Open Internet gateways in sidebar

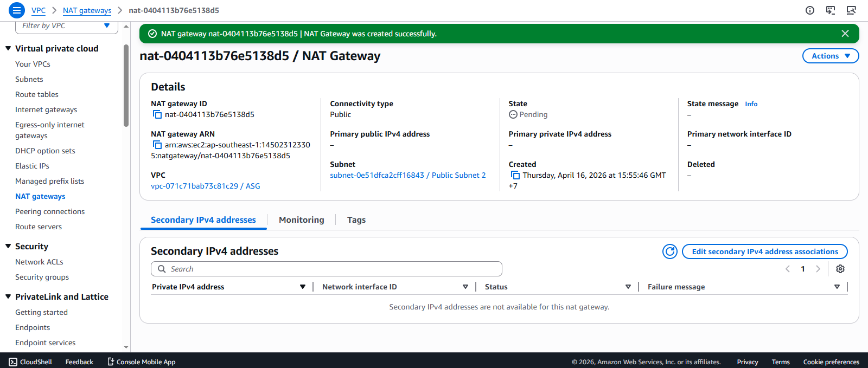[x=46, y=109]
